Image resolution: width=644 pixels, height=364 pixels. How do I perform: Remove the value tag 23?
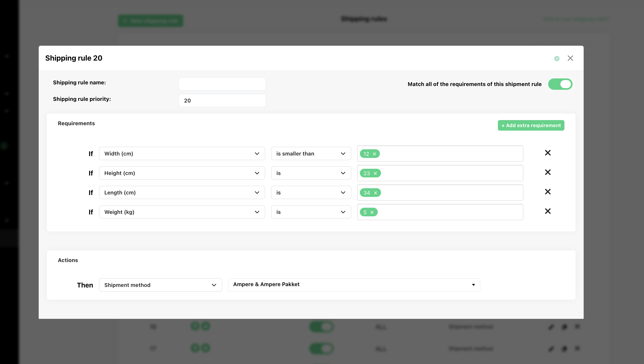[x=375, y=173]
